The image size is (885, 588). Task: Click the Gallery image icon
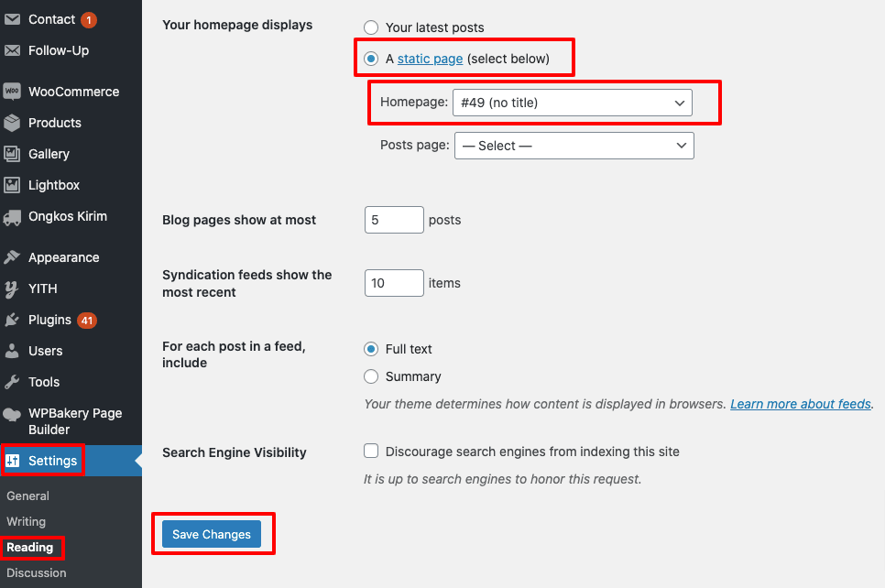click(x=12, y=154)
